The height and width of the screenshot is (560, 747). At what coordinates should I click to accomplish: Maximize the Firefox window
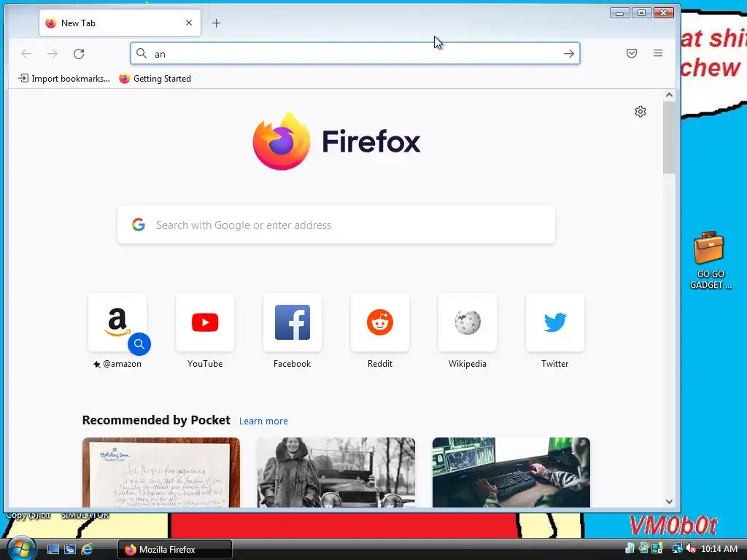[x=642, y=13]
